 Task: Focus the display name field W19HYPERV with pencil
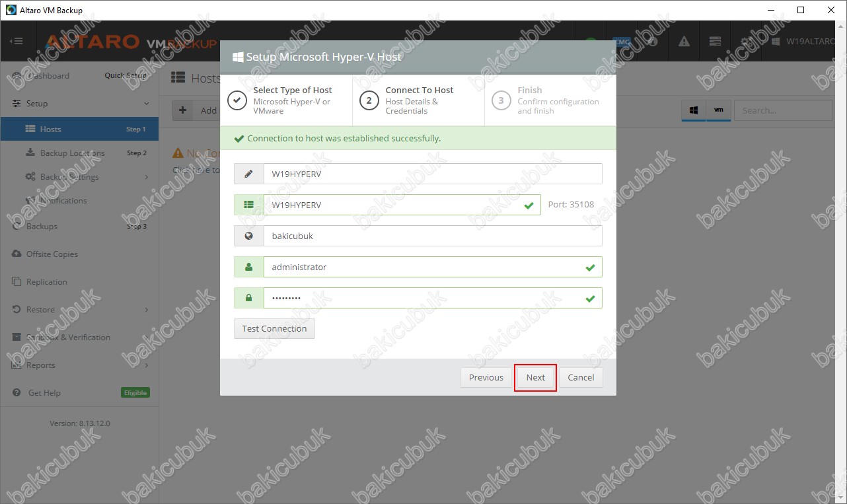[433, 174]
